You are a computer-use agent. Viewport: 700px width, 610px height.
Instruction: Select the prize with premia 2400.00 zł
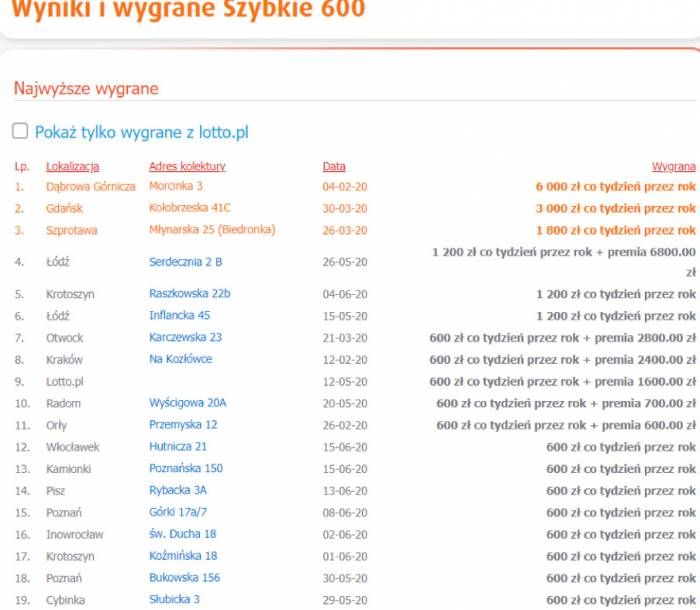(562, 360)
